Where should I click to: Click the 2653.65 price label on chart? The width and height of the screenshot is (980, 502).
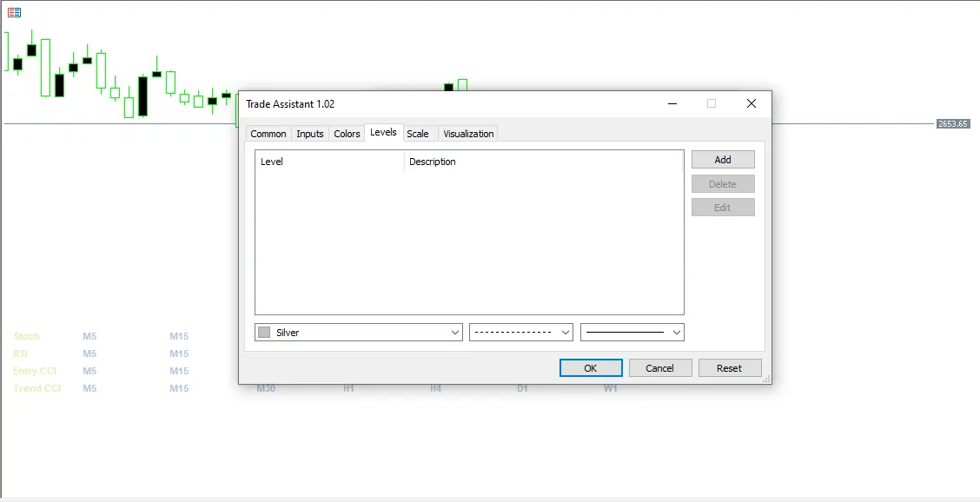point(953,124)
